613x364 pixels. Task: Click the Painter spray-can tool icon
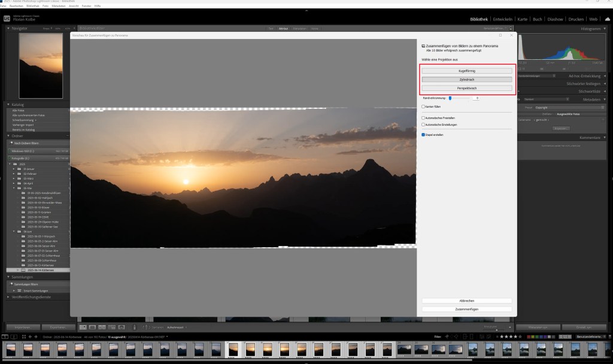pos(135,327)
